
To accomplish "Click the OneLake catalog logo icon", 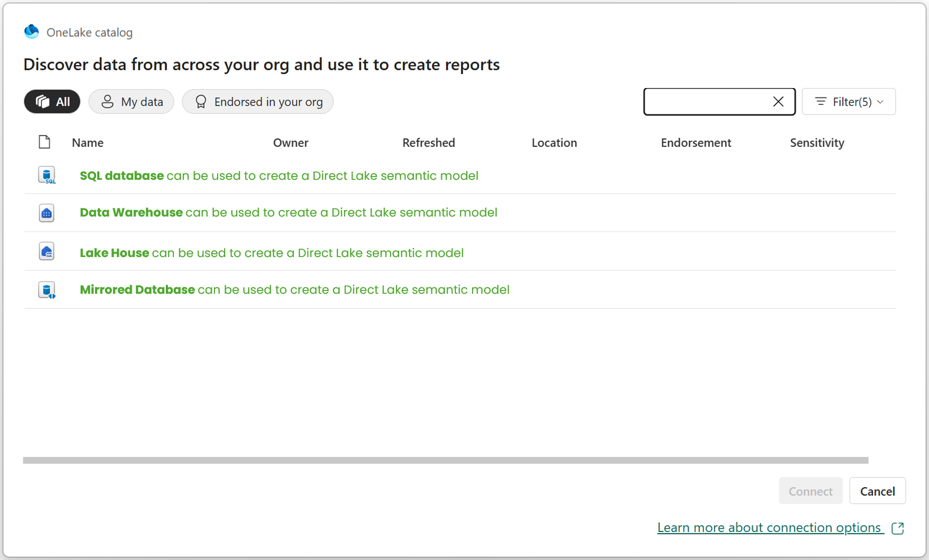I will 31,32.
